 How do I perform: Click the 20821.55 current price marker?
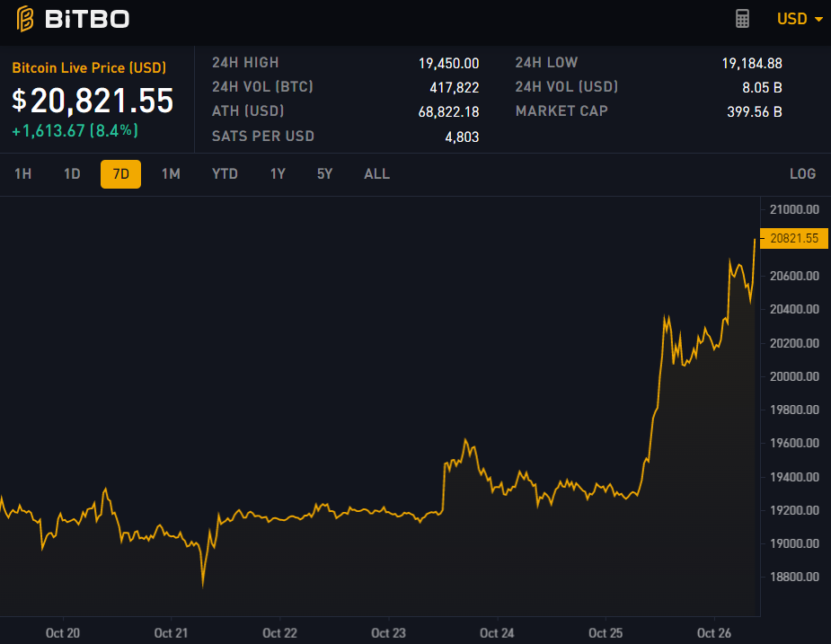pos(794,239)
